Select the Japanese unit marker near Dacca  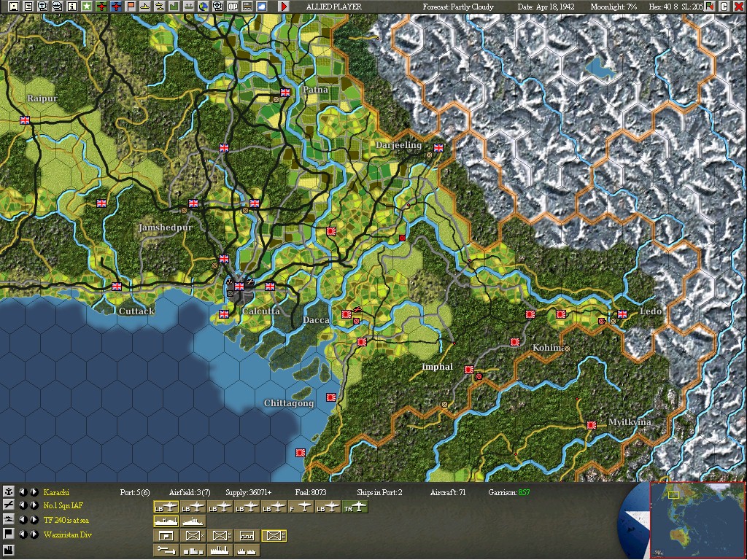[347, 314]
